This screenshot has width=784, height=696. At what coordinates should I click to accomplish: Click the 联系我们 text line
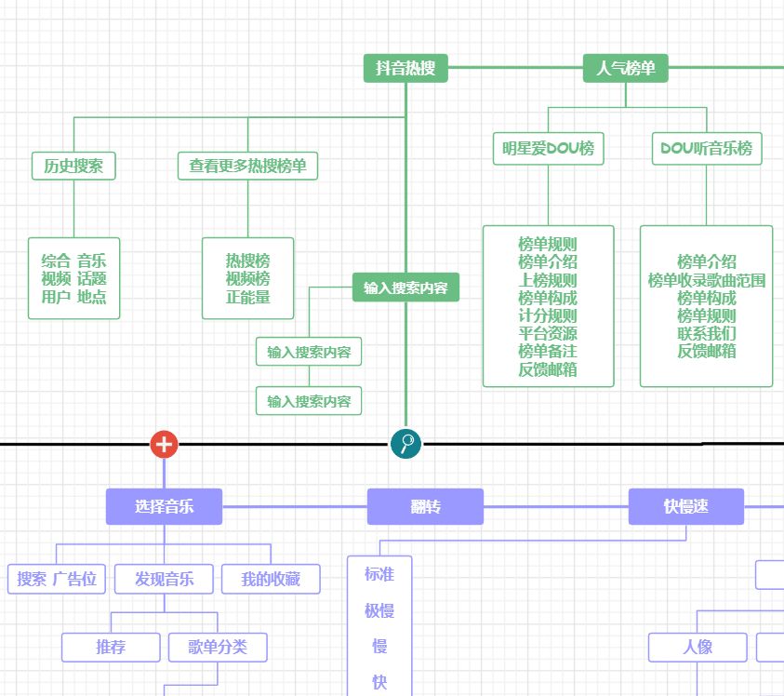click(707, 333)
